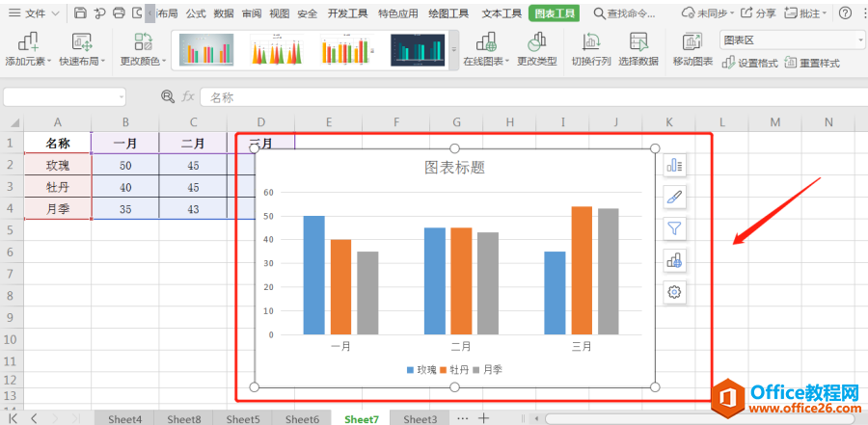Switch to Drawing Tools (绘图工具) tab
Image resolution: width=868 pixels, height=425 pixels.
(x=448, y=13)
